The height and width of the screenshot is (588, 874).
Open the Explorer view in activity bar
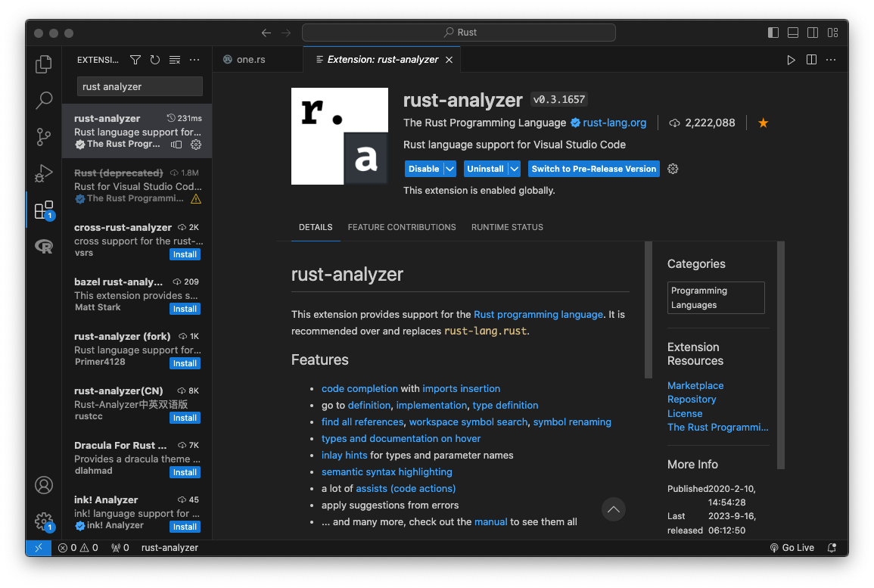click(x=43, y=64)
